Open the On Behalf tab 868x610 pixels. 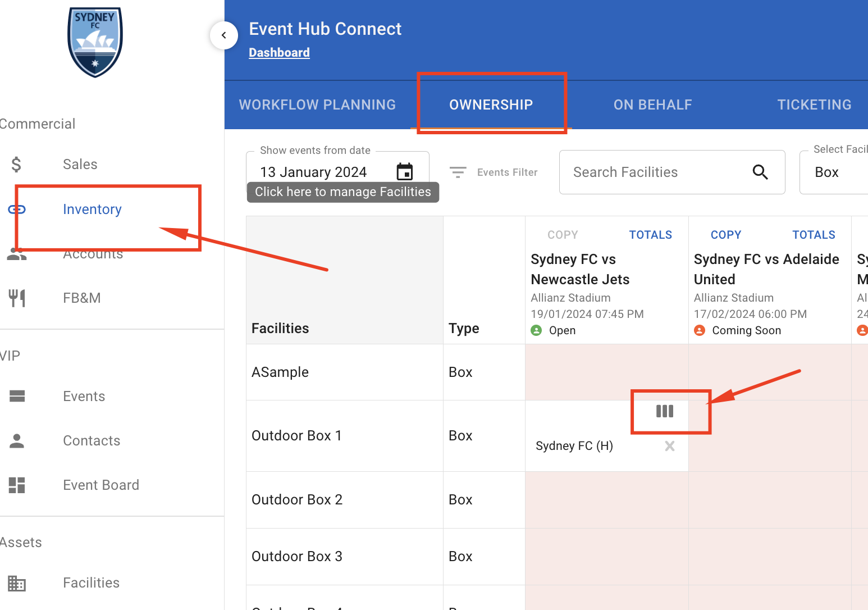652,104
